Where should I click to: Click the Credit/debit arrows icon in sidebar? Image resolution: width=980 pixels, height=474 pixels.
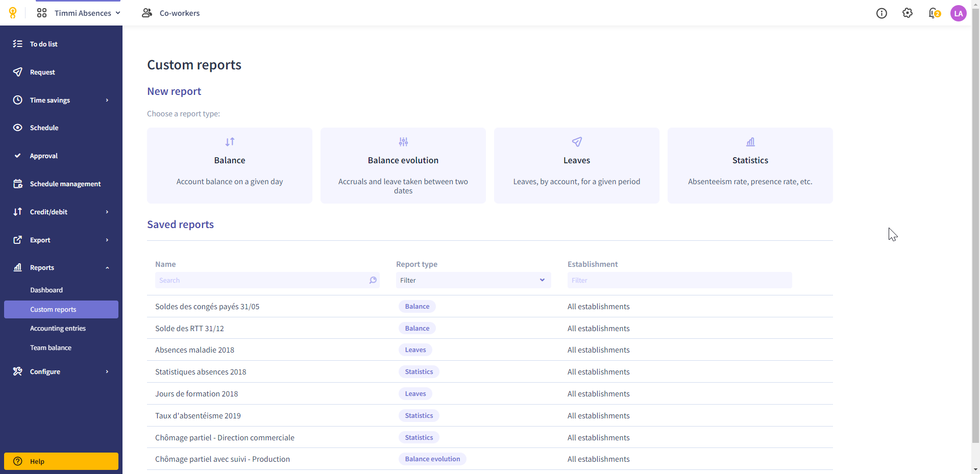tap(18, 212)
